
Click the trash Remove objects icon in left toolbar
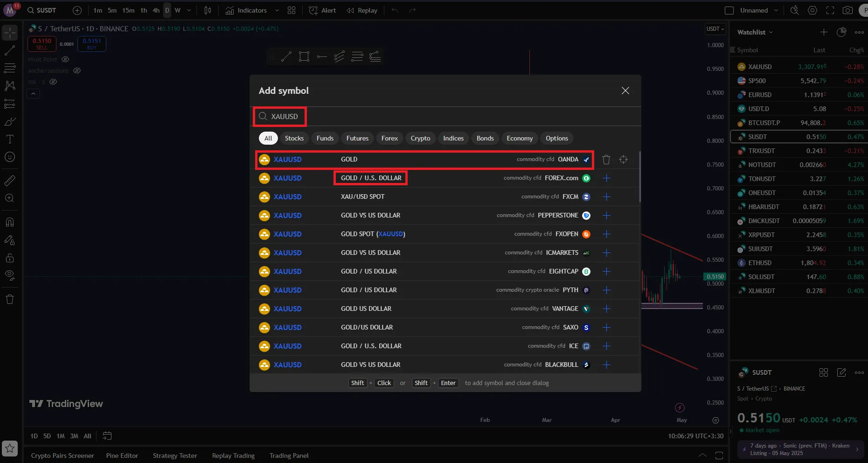10,300
